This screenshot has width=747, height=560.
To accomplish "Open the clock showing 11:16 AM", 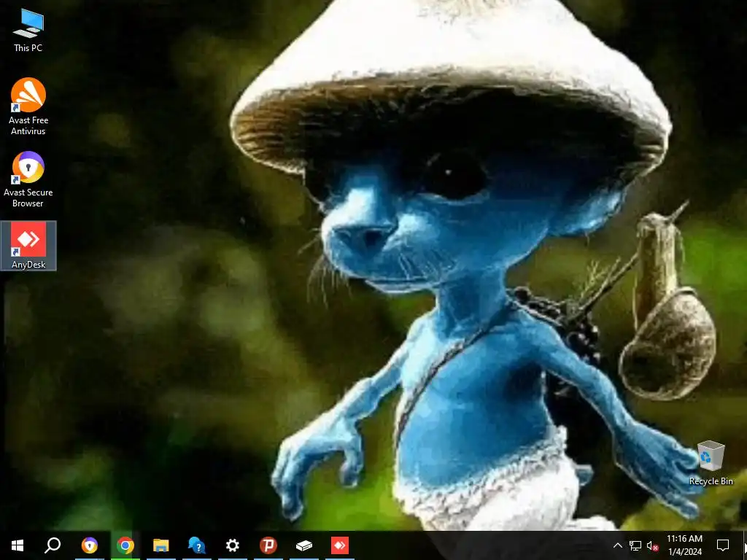I will (x=684, y=545).
